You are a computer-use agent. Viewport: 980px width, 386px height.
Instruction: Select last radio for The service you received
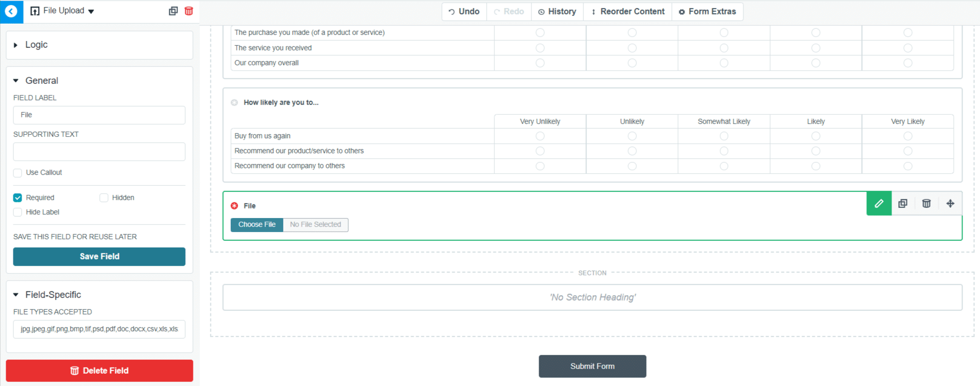pos(908,48)
